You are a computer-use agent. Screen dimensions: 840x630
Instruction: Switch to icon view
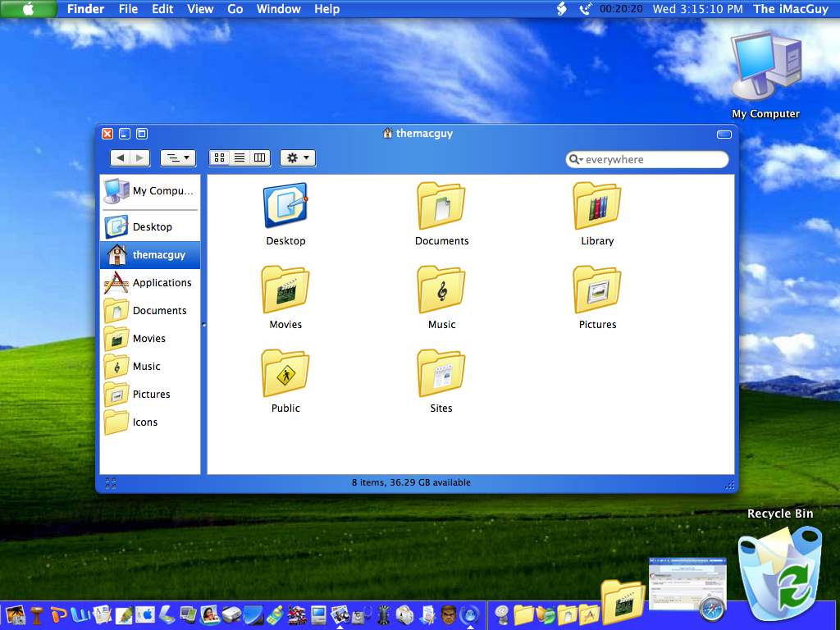[x=219, y=157]
